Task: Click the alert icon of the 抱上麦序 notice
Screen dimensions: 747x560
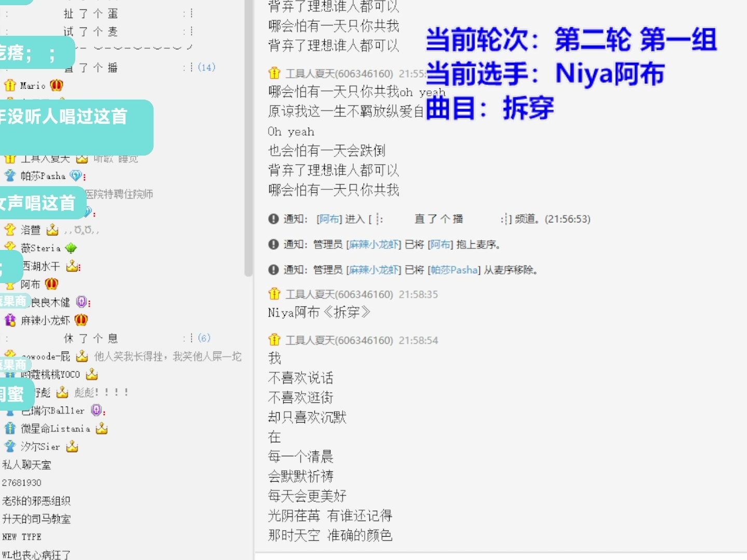Action: pyautogui.click(x=274, y=244)
